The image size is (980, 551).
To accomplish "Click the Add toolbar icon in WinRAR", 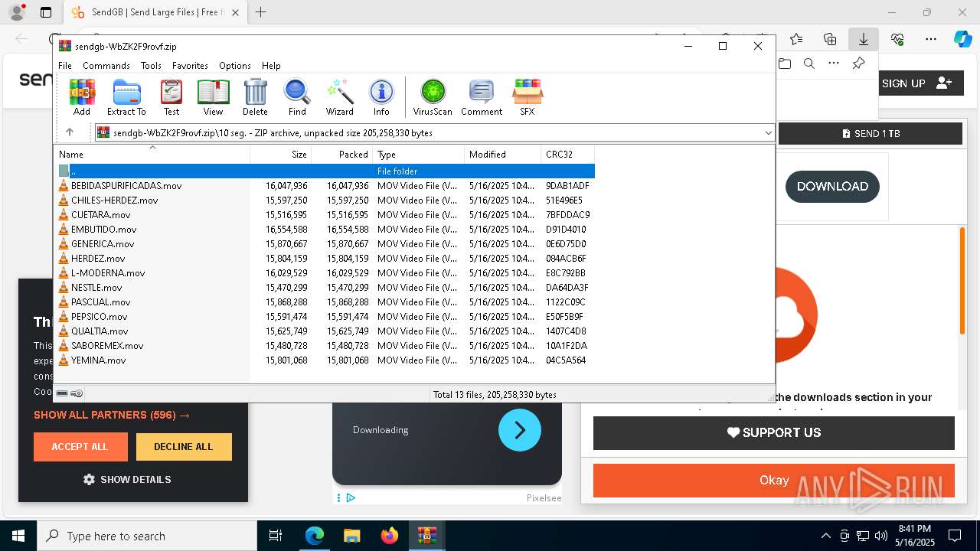I will tap(82, 97).
